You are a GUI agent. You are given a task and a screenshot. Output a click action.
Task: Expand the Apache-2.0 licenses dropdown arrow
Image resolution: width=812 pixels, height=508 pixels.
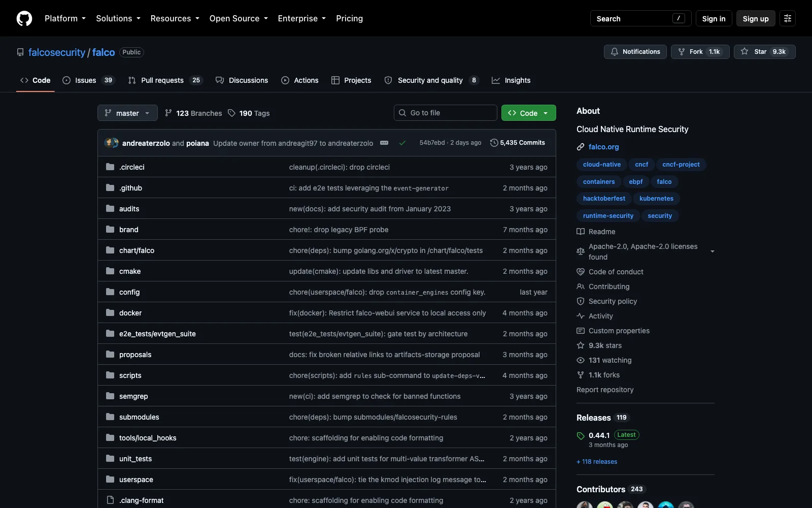[713, 251]
